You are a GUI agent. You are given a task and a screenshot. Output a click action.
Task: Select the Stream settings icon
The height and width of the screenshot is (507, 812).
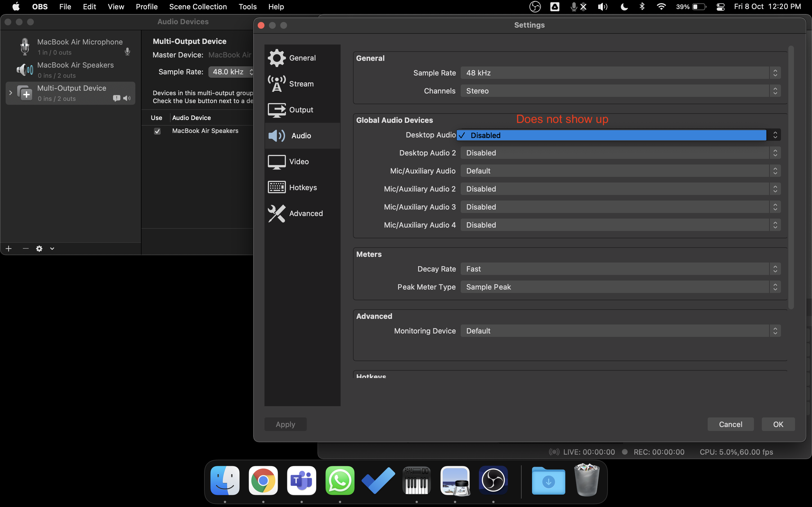277,84
